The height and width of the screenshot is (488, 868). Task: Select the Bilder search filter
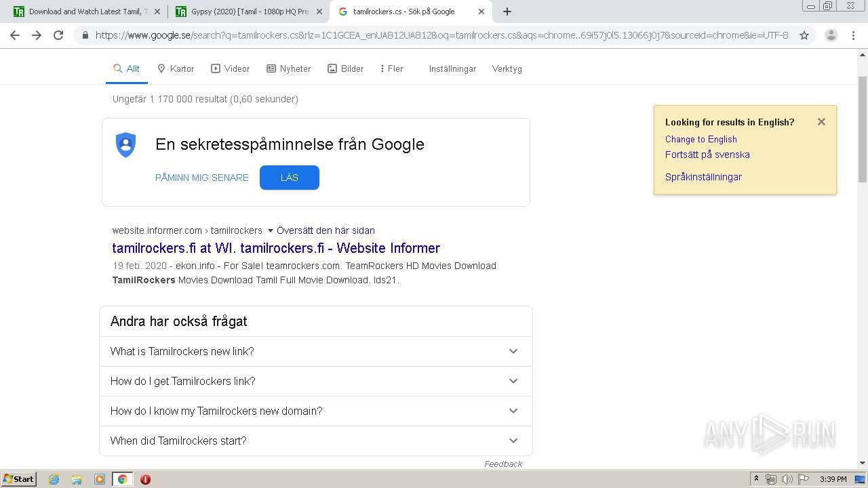tap(346, 68)
